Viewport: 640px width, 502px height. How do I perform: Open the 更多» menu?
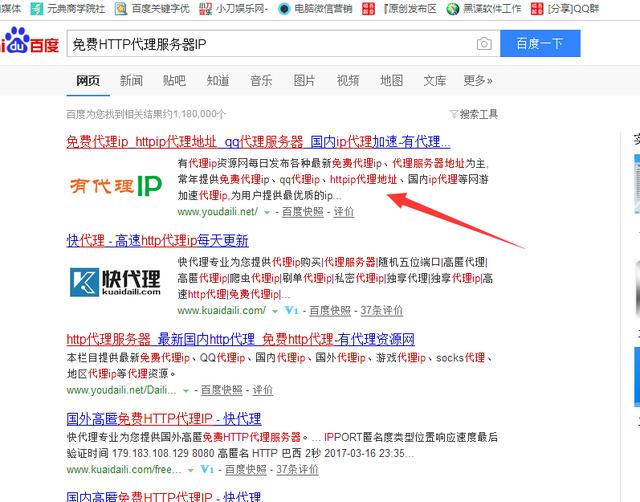click(478, 80)
